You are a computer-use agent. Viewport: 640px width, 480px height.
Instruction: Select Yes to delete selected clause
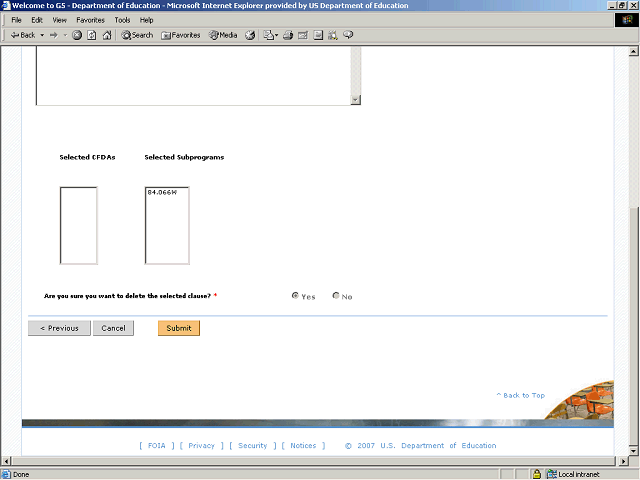click(295, 296)
